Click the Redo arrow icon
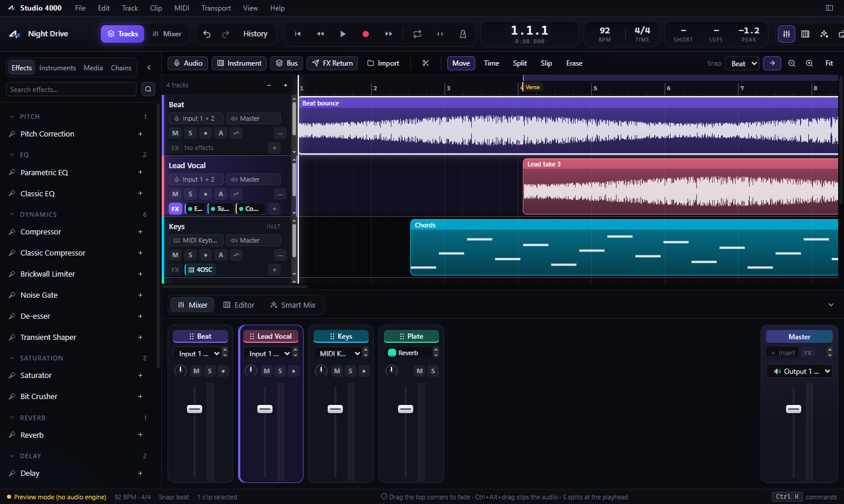This screenshot has height=504, width=844. click(226, 34)
